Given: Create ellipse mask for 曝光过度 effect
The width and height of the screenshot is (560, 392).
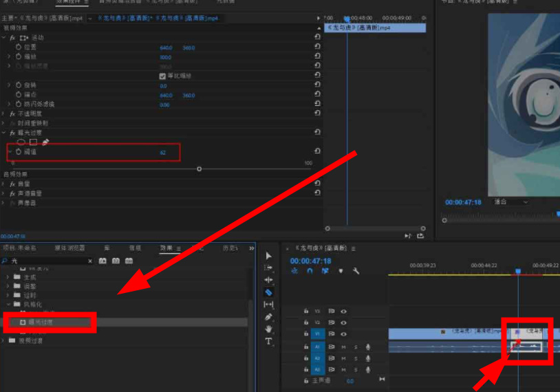Looking at the screenshot, I should [21, 142].
